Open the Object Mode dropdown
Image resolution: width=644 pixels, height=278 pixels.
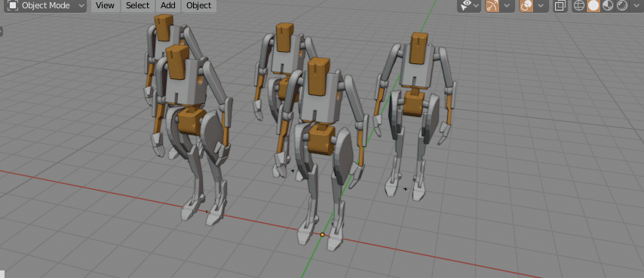coord(46,6)
